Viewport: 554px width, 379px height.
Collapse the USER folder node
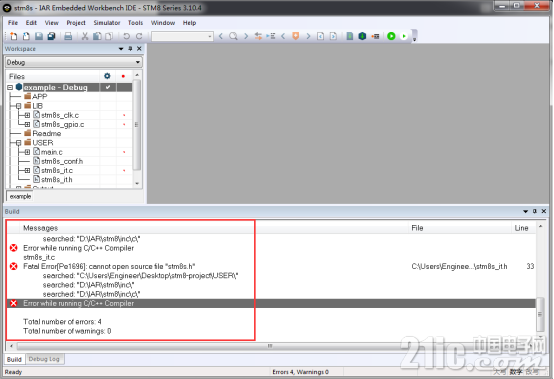[x=18, y=143]
